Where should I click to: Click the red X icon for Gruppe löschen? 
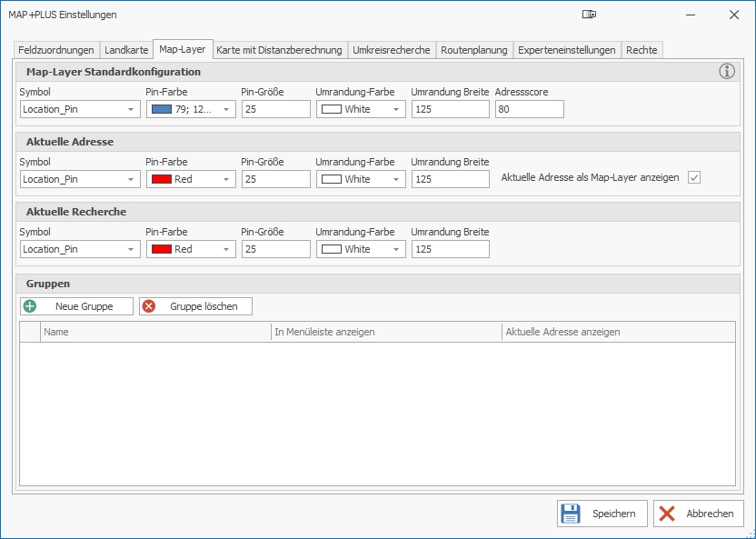coord(149,306)
